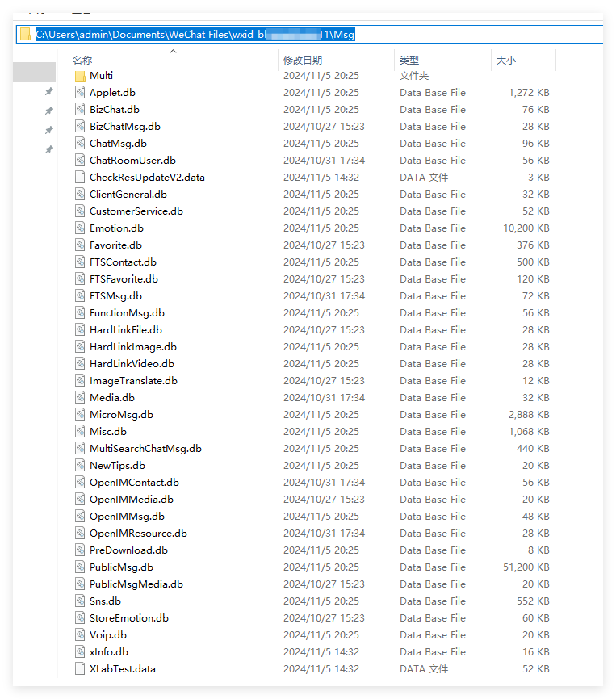This screenshot has width=616, height=699.
Task: Sort files by the 大小 column header
Action: (x=506, y=61)
